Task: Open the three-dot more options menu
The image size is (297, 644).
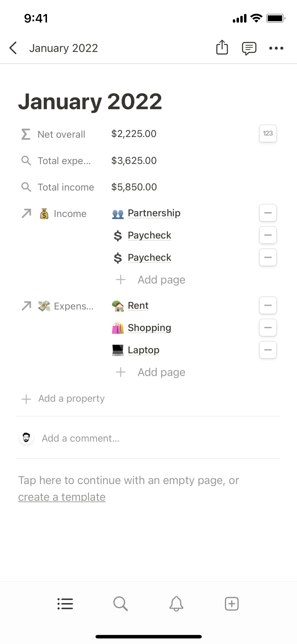Action: click(x=276, y=48)
